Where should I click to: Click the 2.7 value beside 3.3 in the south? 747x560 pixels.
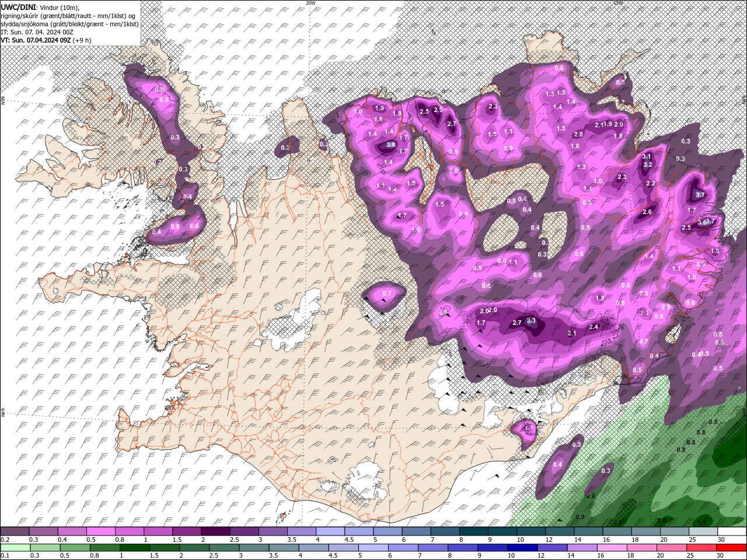click(x=517, y=323)
